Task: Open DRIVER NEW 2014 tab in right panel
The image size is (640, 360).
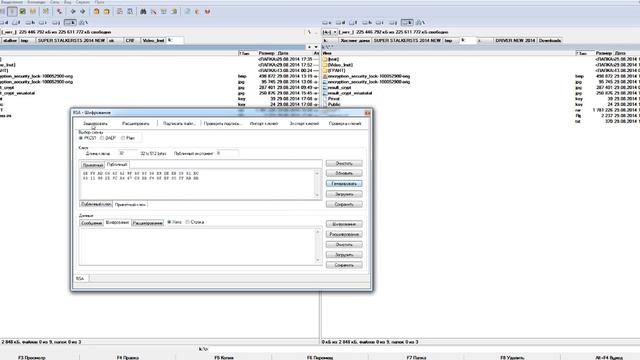Action: pos(515,40)
